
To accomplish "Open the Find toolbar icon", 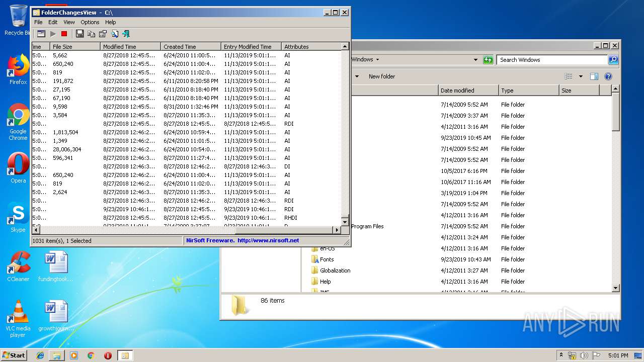I will pyautogui.click(x=115, y=34).
